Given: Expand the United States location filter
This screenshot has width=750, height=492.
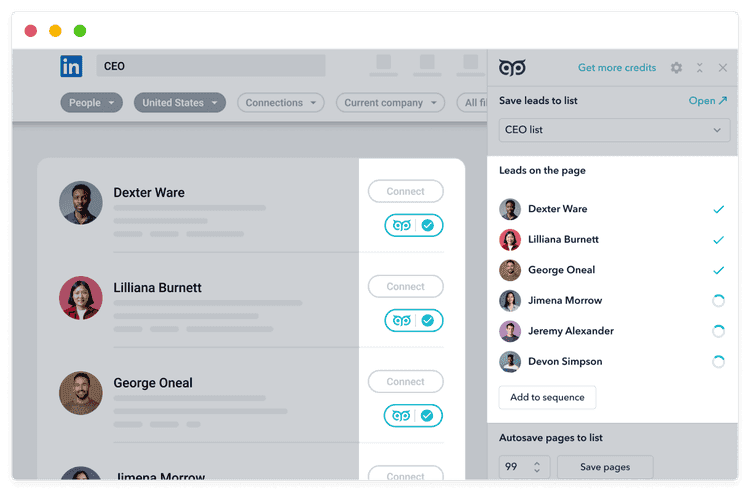Looking at the screenshot, I should [x=179, y=103].
